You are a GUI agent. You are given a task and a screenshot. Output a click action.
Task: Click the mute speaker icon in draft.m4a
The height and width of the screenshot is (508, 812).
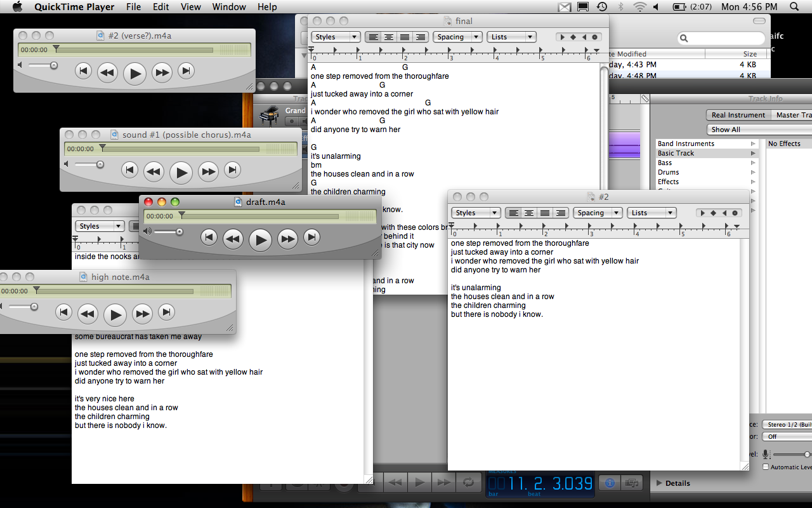[x=148, y=232]
